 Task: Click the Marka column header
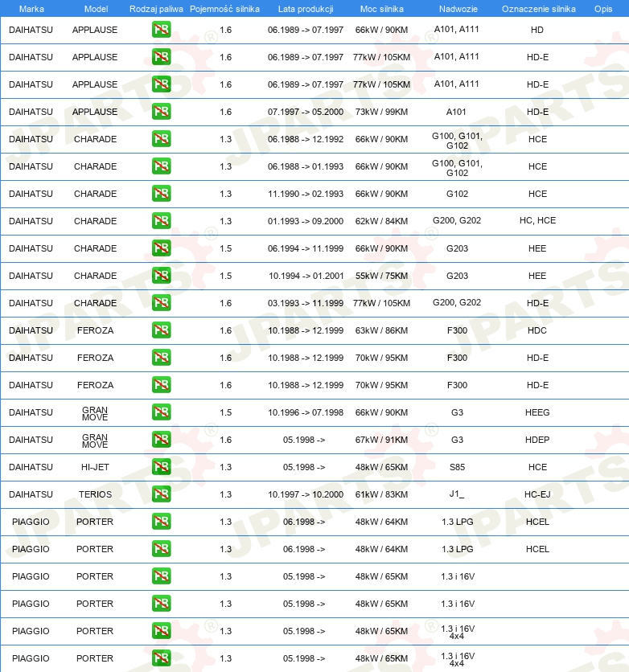31,9
